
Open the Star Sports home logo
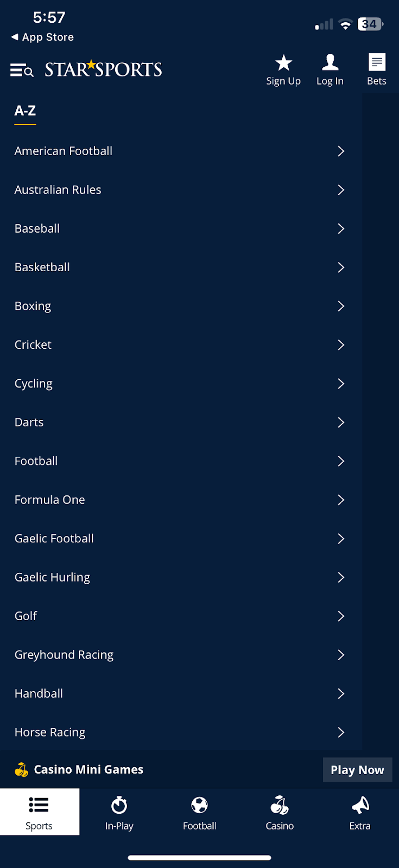coord(103,68)
